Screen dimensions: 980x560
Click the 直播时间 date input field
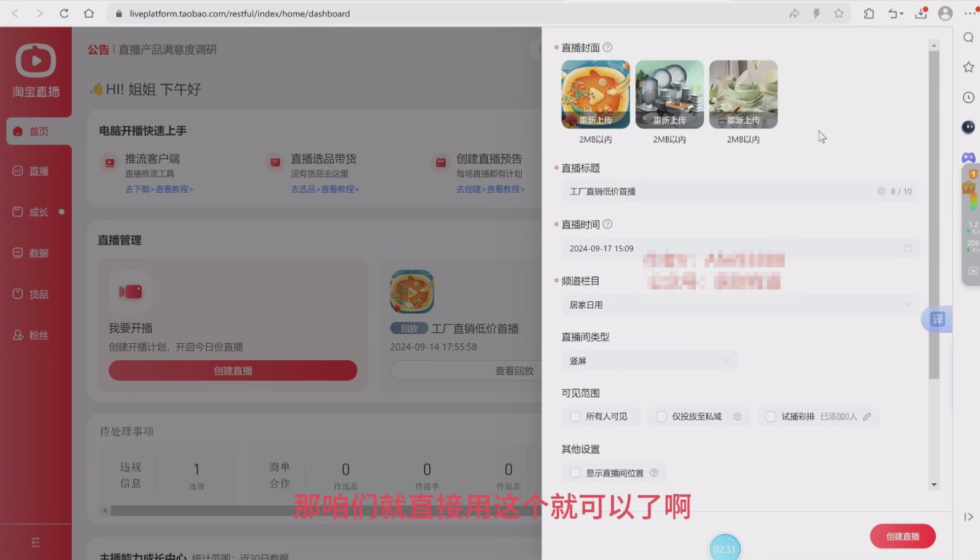pos(739,248)
